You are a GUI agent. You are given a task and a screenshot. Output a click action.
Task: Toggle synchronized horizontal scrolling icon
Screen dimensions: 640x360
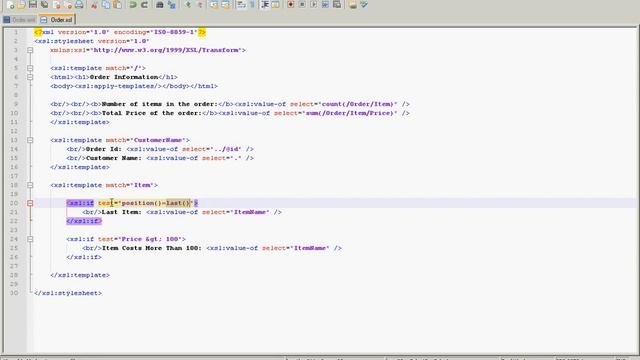click(226, 5)
